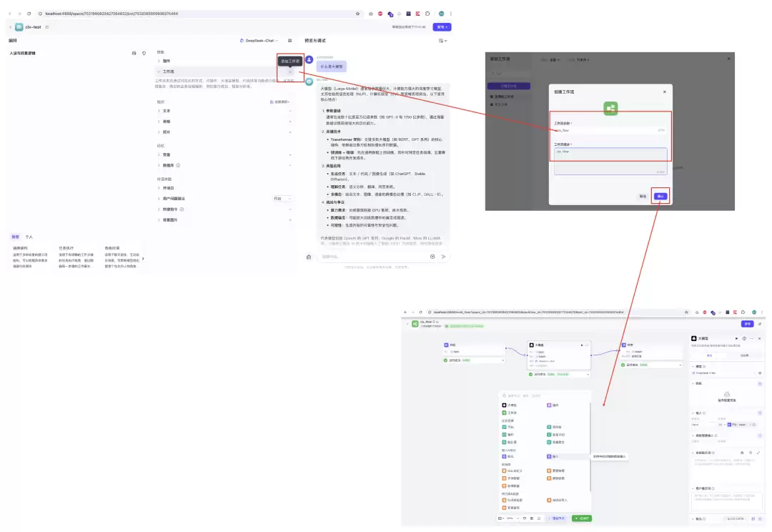
Task: Click the send arrow in chat input
Action: tap(444, 257)
